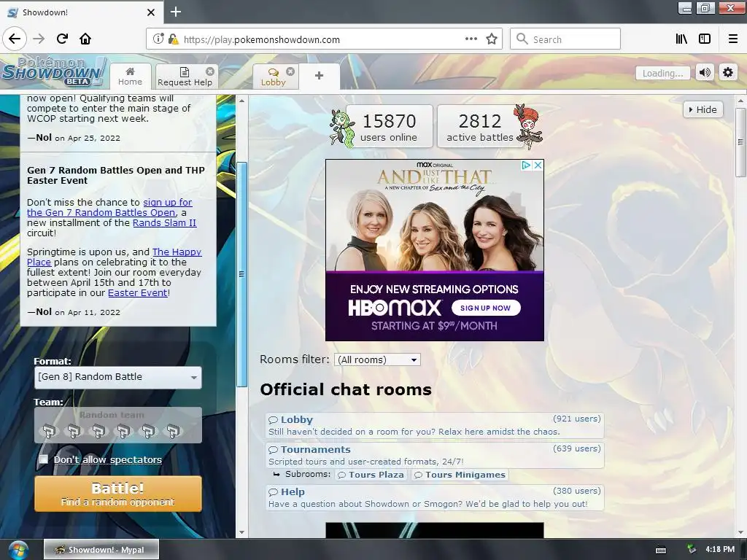Close the Showdown! browser tab

150,12
